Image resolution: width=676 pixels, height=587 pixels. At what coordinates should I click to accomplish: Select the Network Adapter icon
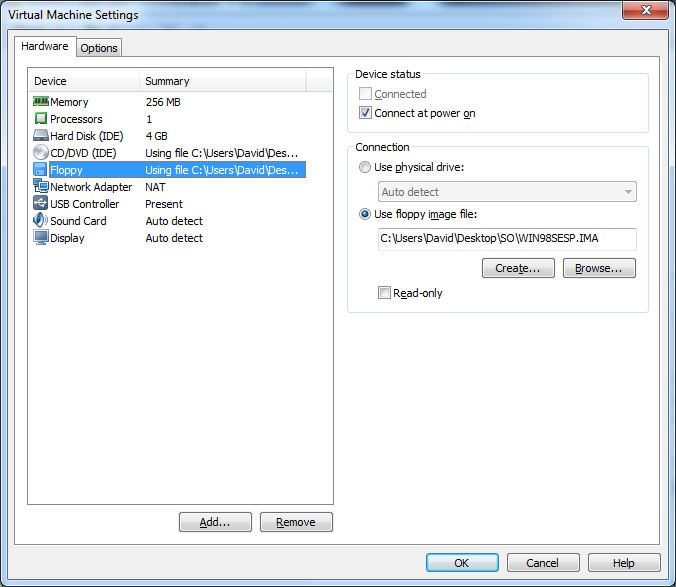41,187
